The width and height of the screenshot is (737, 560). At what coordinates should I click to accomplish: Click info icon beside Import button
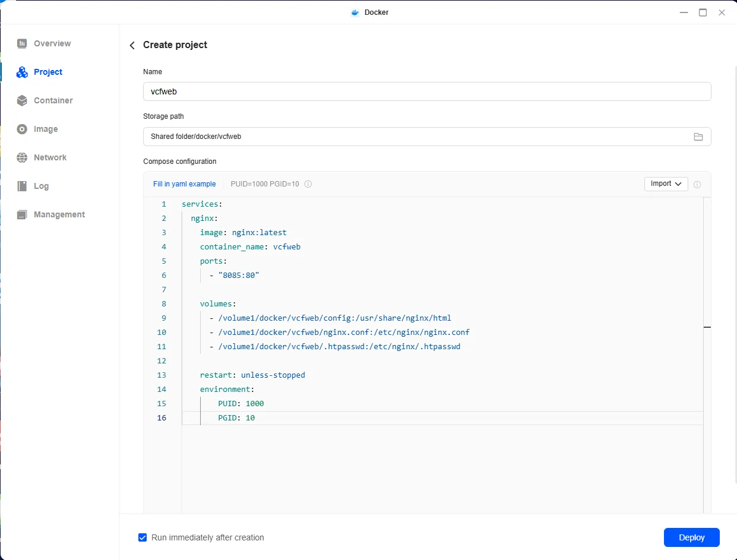(x=697, y=184)
